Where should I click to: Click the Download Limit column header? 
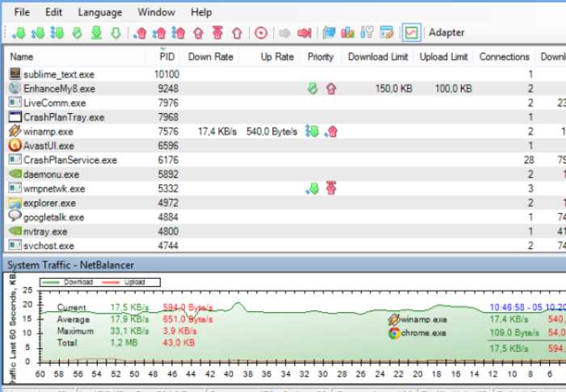378,57
